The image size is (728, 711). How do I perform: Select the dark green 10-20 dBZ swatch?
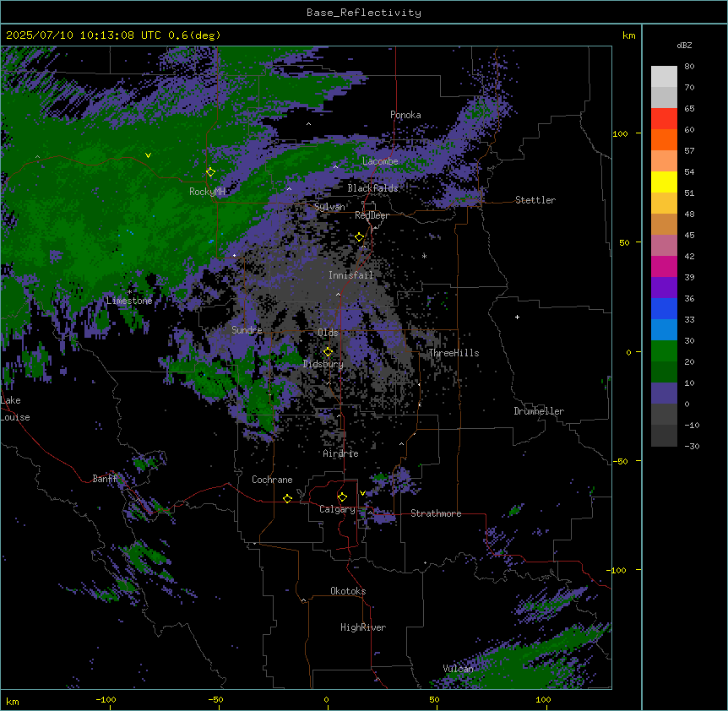point(664,372)
